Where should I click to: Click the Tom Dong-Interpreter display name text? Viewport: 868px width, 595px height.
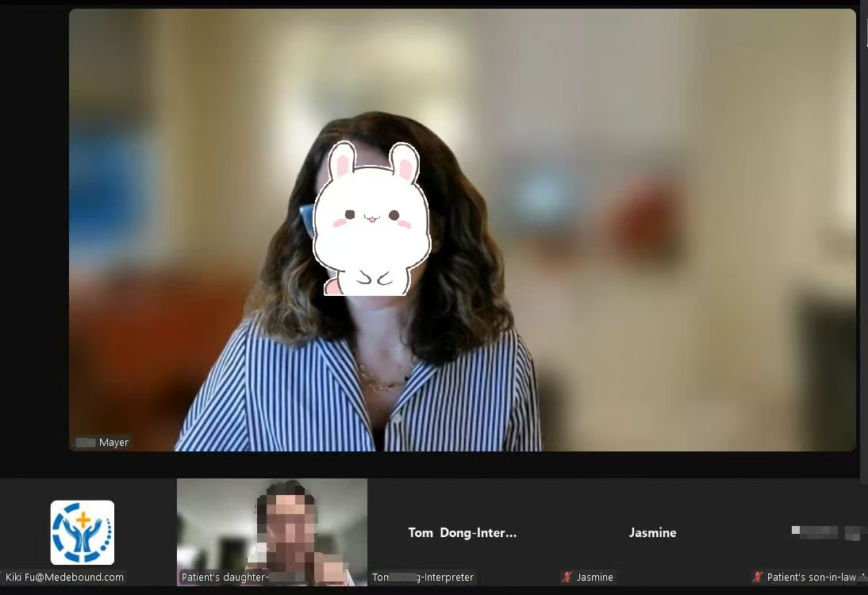463,532
